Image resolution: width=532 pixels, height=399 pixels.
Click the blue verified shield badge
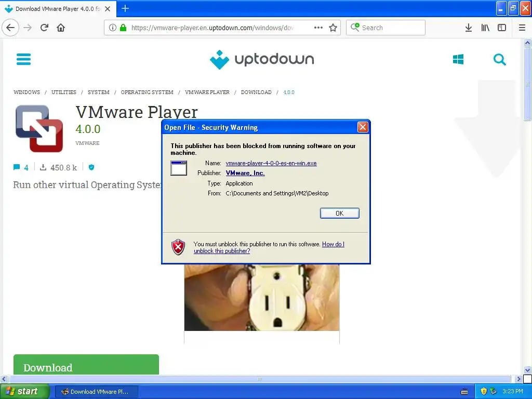click(91, 167)
